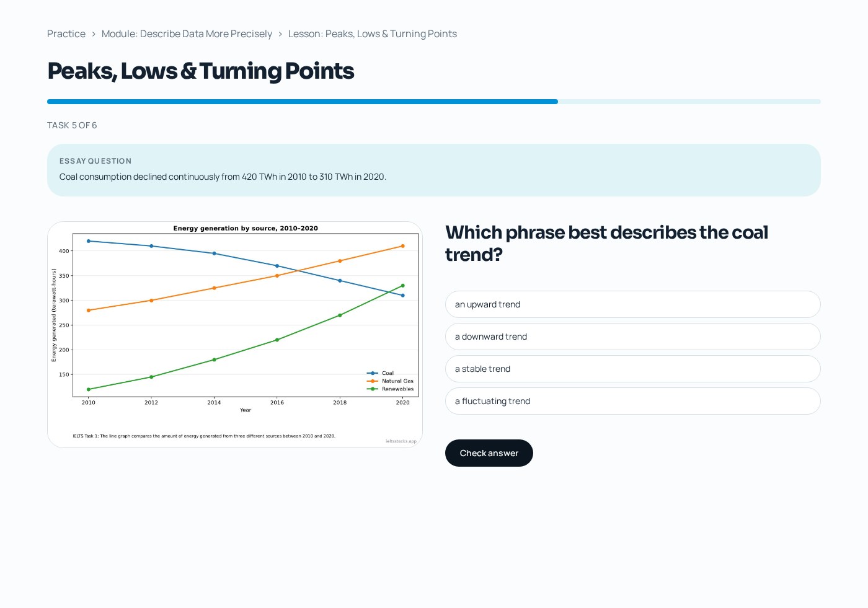This screenshot has width=868, height=608.
Task: Go to Practice breadcrumb link
Action: [x=66, y=34]
